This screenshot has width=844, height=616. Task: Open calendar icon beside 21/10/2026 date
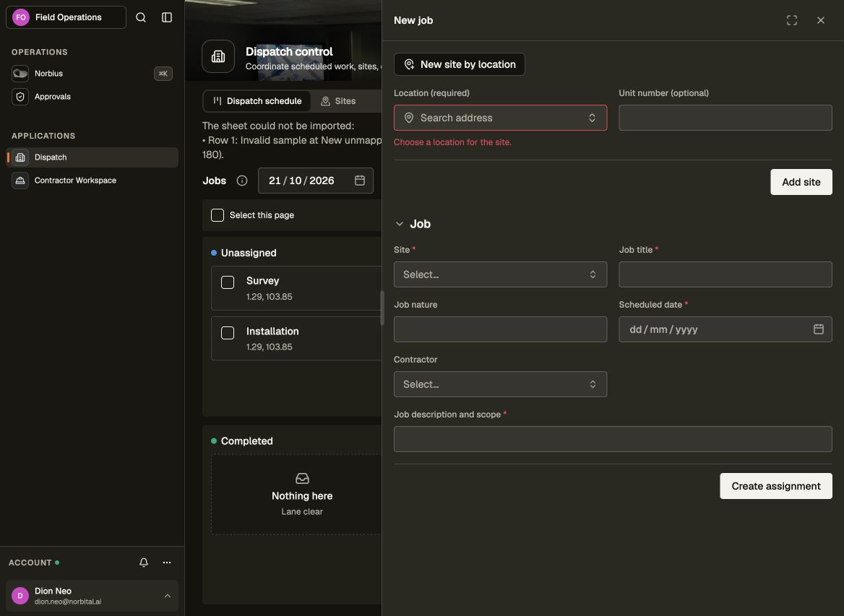pyautogui.click(x=360, y=181)
